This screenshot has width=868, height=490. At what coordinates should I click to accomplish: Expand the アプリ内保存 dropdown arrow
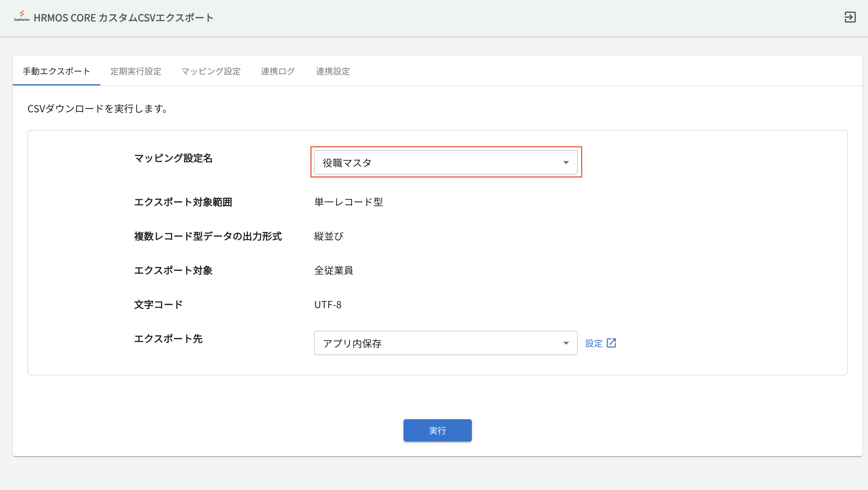566,343
